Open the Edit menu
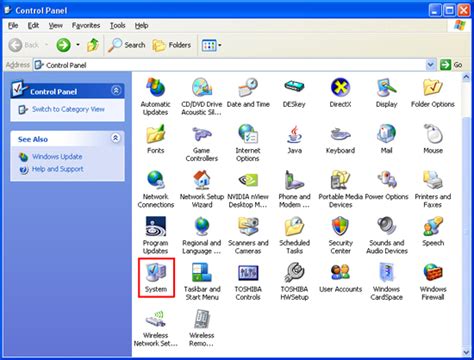The image size is (474, 360). coord(33,25)
